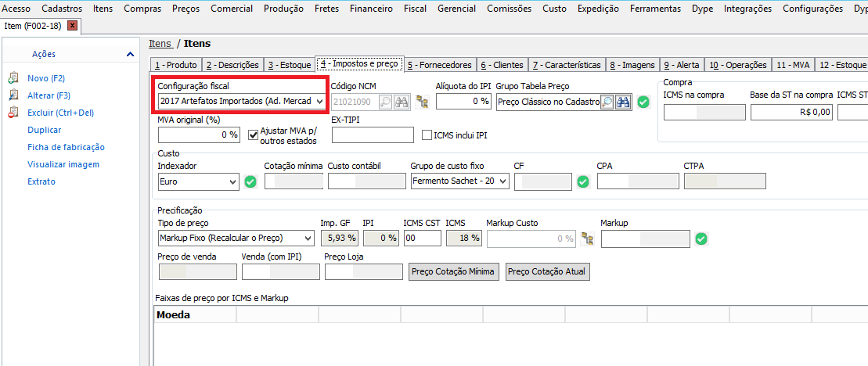Open the Financeiro menu
This screenshot has width=868, height=366.
click(372, 9)
